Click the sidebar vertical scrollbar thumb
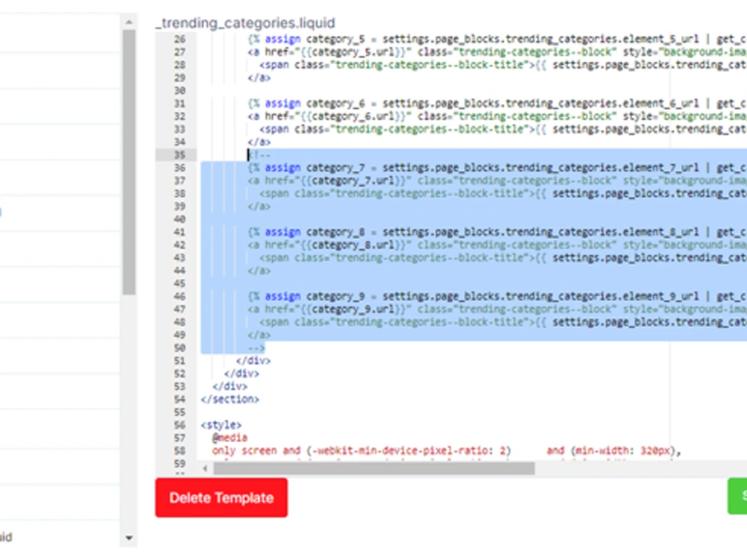Image resolution: width=747 pixels, height=560 pixels. pos(128,162)
